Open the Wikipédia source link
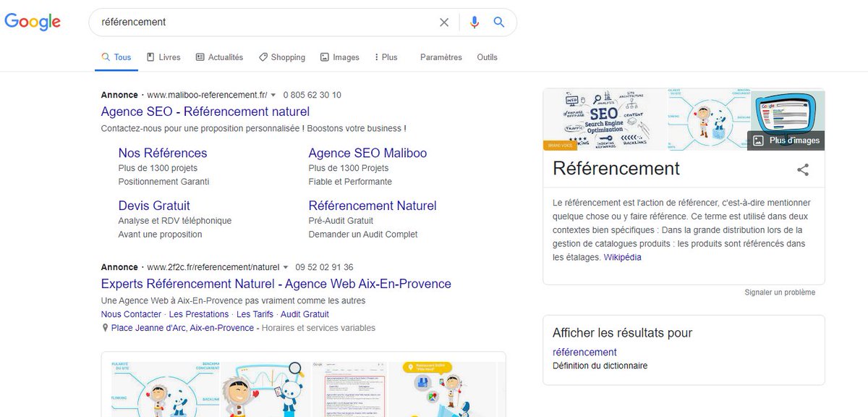Image resolution: width=868 pixels, height=417 pixels. [622, 257]
